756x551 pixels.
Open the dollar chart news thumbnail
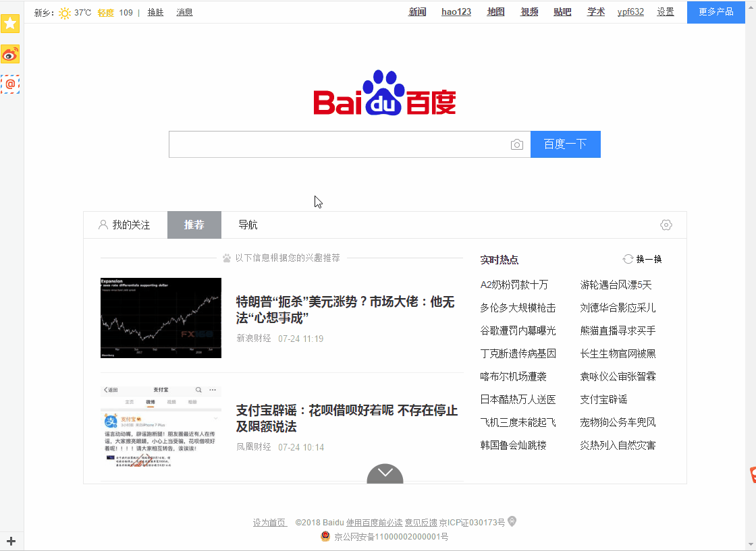(x=161, y=318)
